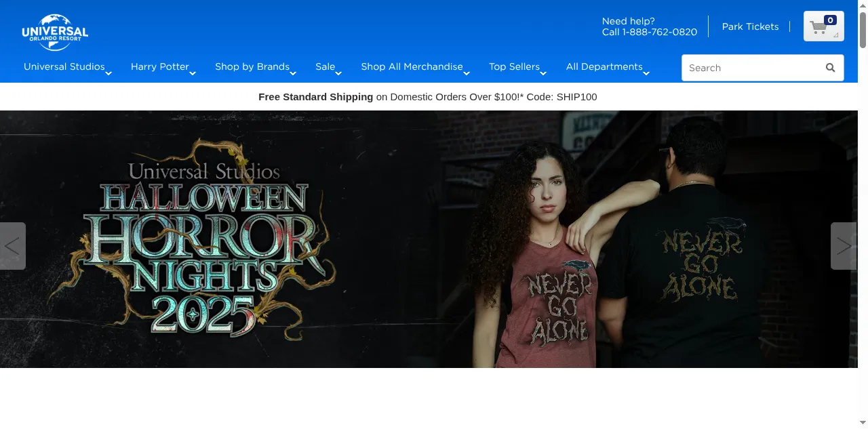Click the scrollbar down arrow
The width and height of the screenshot is (868, 429).
pos(863,423)
